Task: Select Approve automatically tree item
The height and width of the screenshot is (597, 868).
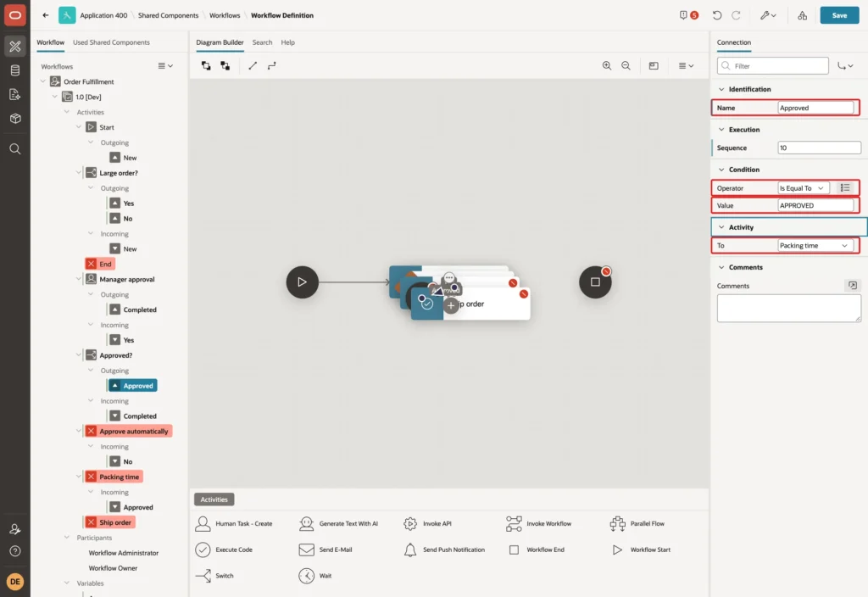Action: 128,431
